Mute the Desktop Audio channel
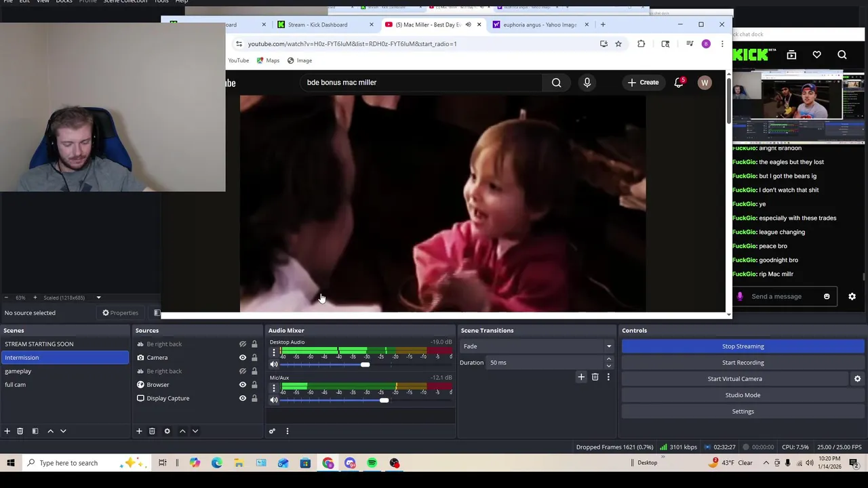Image resolution: width=868 pixels, height=488 pixels. [x=274, y=365]
